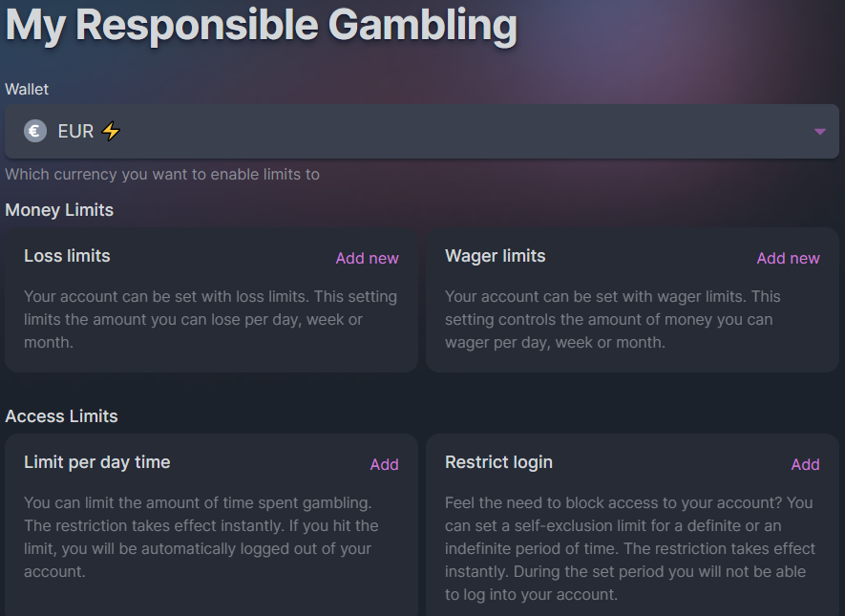This screenshot has height=616, width=845.
Task: Click the Access Limits section heading
Action: tap(61, 416)
